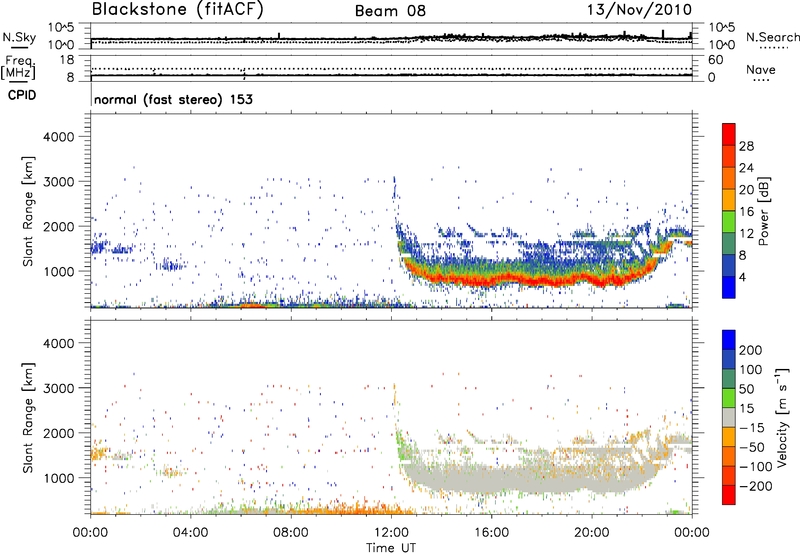800x554 pixels.
Task: Click the velocity panel 'Slant Range [km]' axis label
Action: 28,418
